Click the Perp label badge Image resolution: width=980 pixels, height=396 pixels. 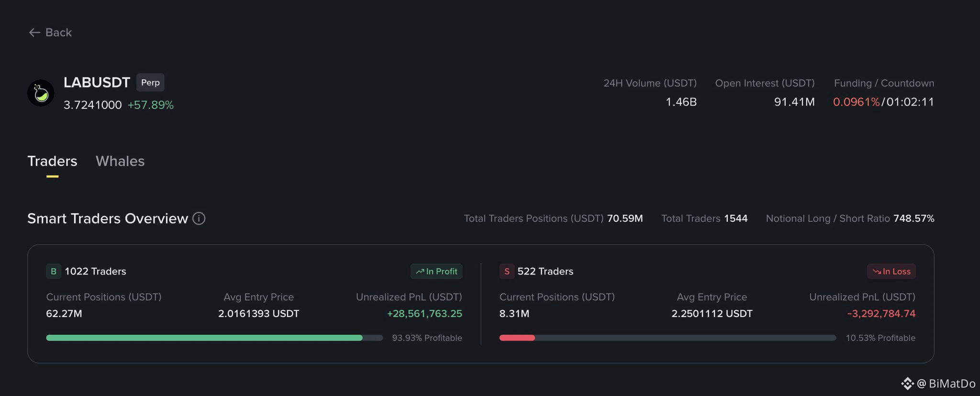click(150, 82)
